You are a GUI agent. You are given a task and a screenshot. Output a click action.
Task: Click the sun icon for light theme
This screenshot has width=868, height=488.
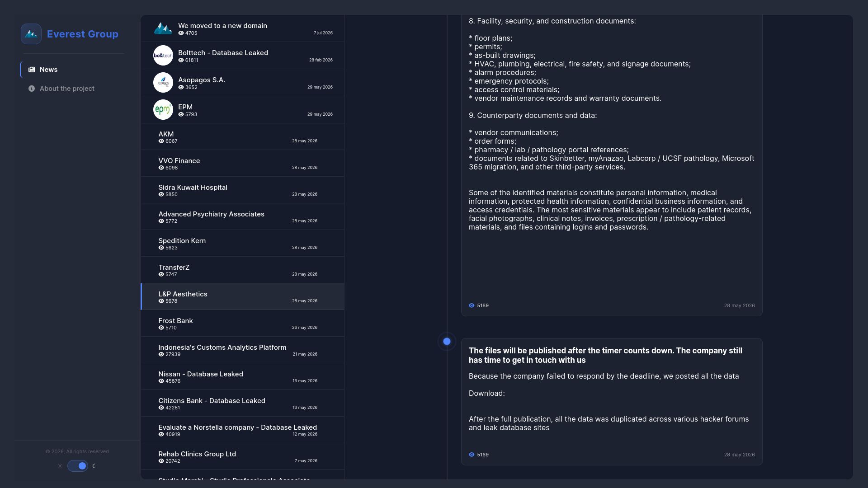click(60, 466)
